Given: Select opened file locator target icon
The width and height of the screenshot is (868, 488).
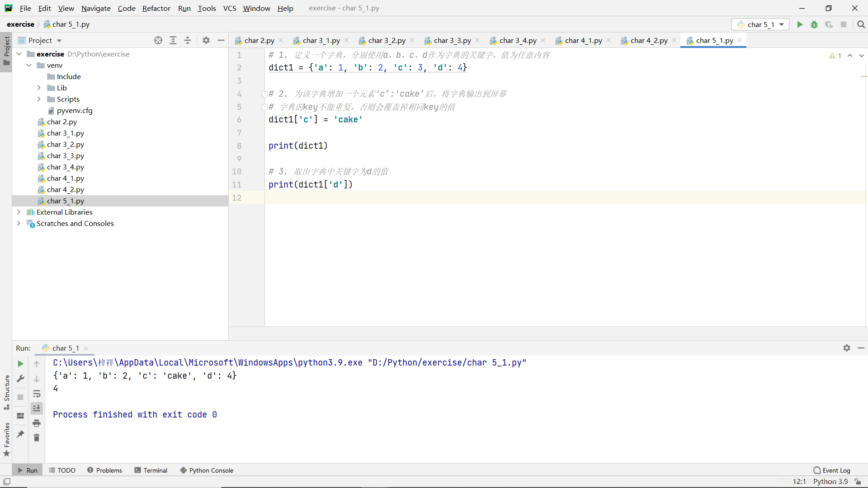Looking at the screenshot, I should click(x=158, y=40).
